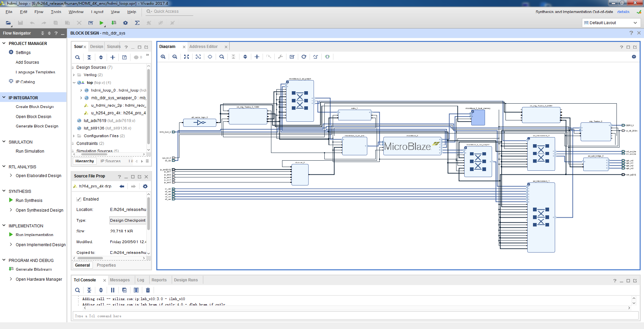Switch to the Address Editor tab

coord(203,47)
